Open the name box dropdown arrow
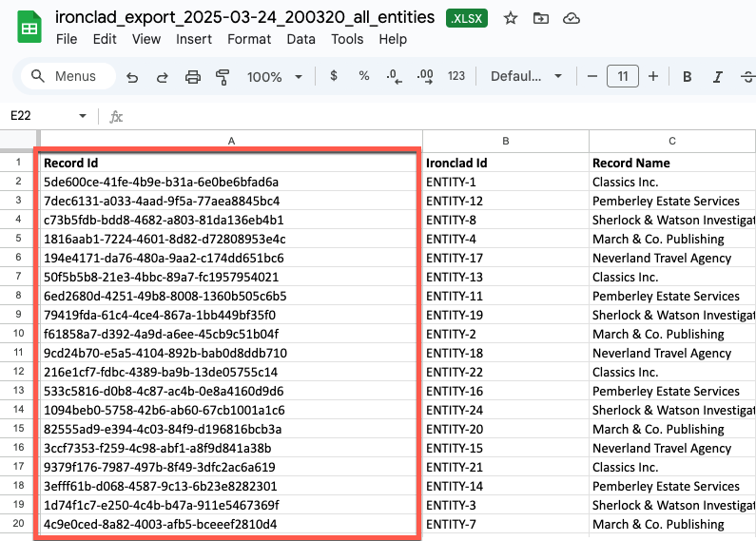The width and height of the screenshot is (756, 541). click(83, 116)
